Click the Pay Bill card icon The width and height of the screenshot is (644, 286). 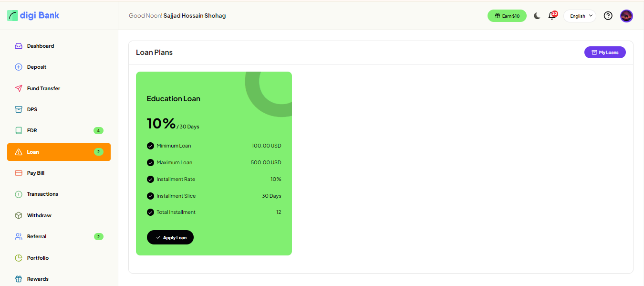click(x=19, y=173)
